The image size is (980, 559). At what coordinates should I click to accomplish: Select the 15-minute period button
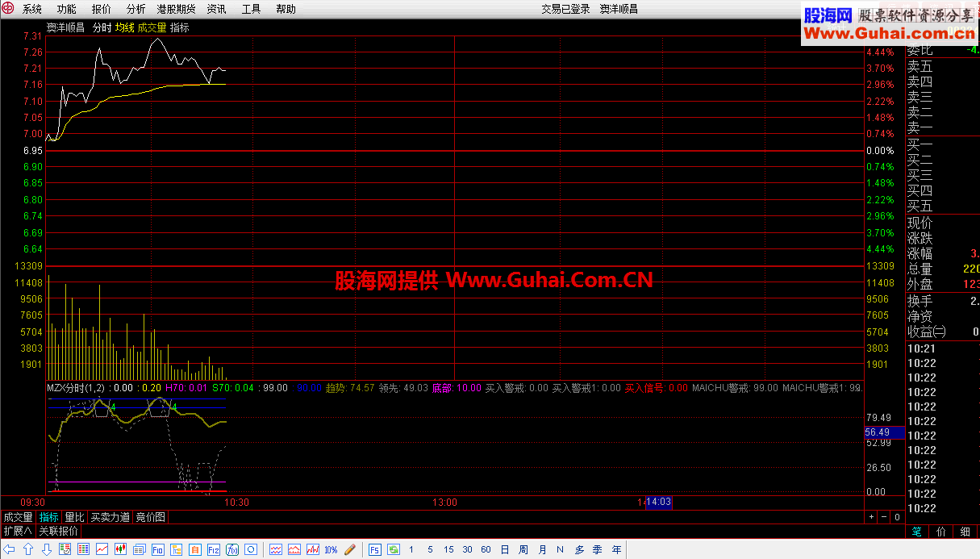tap(448, 549)
